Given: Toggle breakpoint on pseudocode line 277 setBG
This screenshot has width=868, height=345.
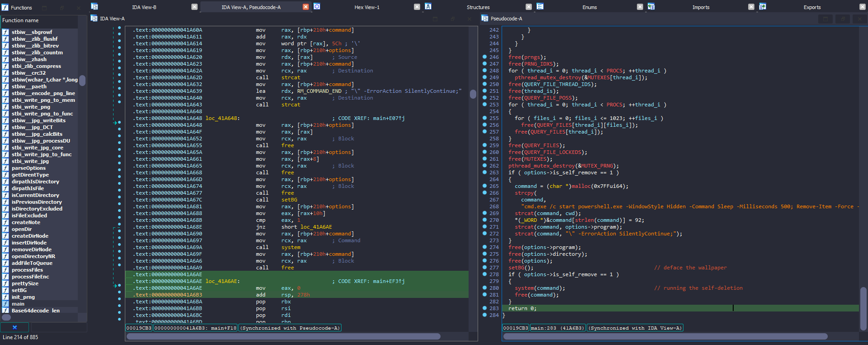Looking at the screenshot, I should click(x=484, y=268).
